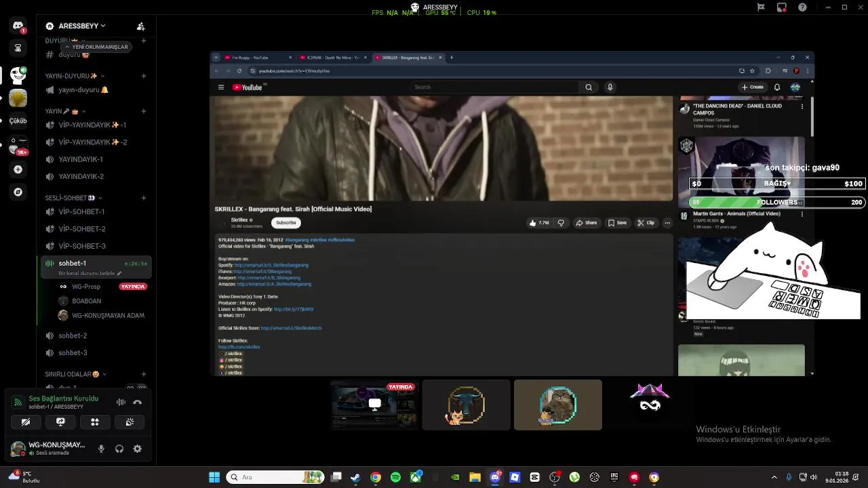Add channel to the SINIRLI ODALAR category
The width and height of the screenshot is (868, 488).
tap(143, 374)
